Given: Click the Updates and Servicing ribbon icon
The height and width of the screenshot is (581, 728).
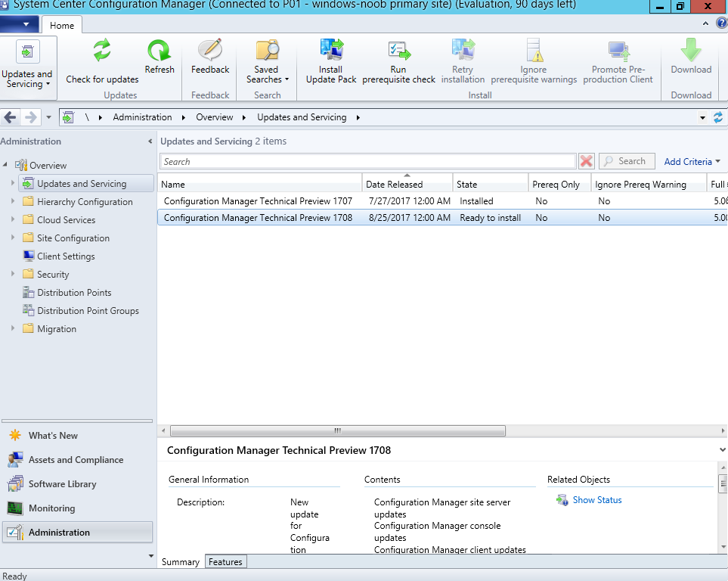Looking at the screenshot, I should 27,51.
